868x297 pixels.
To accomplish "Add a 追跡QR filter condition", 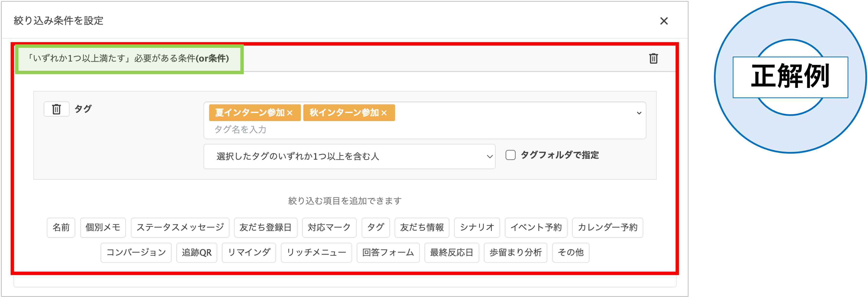I will [x=197, y=252].
